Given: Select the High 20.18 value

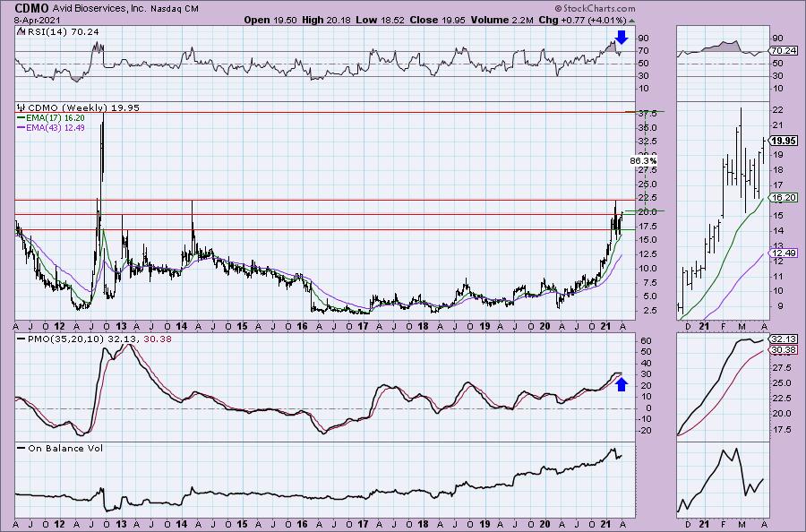Looking at the screenshot, I should 328,20.
